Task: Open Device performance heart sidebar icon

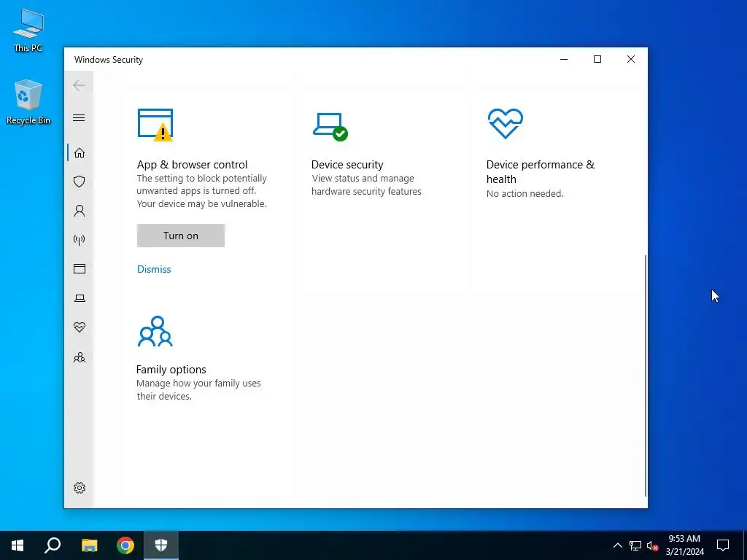Action: coord(79,327)
